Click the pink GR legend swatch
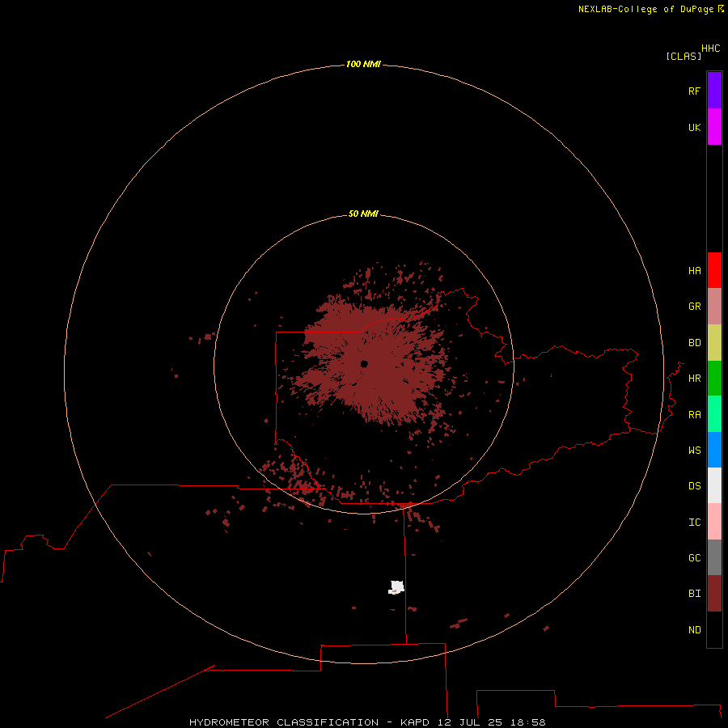The image size is (728, 728). coord(714,307)
